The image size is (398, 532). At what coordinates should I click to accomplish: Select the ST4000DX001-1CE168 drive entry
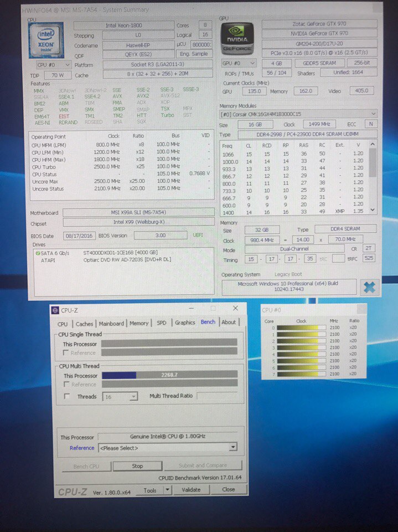tap(120, 253)
